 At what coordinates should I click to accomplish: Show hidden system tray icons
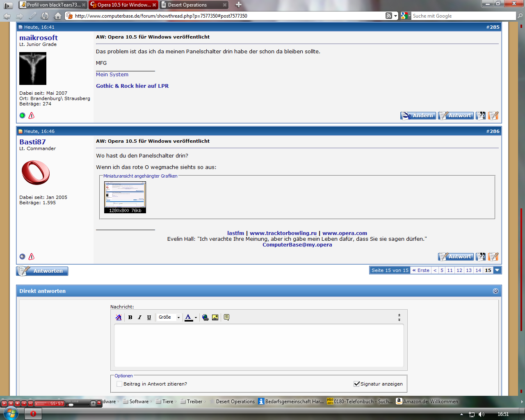click(x=461, y=414)
